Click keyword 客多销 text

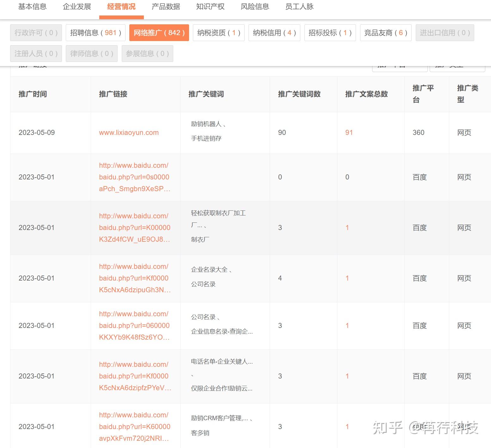click(x=200, y=433)
